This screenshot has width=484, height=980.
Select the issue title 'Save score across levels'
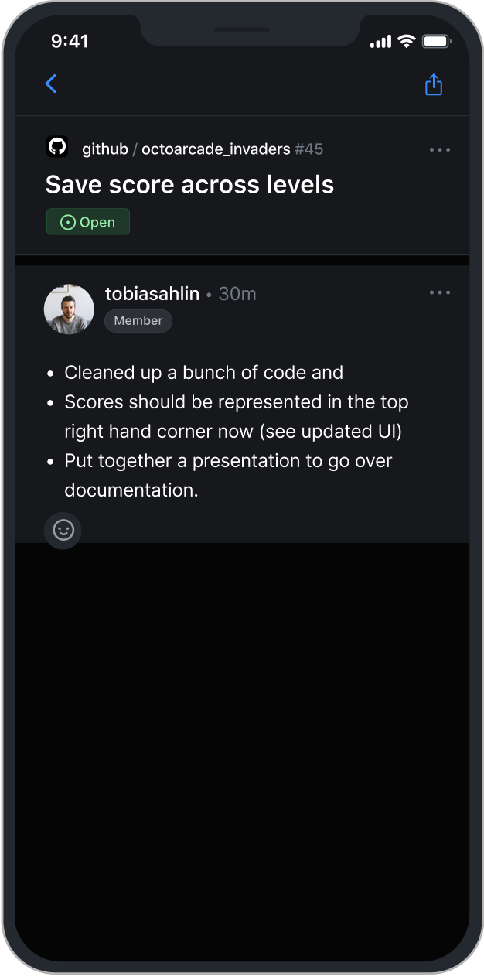tap(189, 185)
